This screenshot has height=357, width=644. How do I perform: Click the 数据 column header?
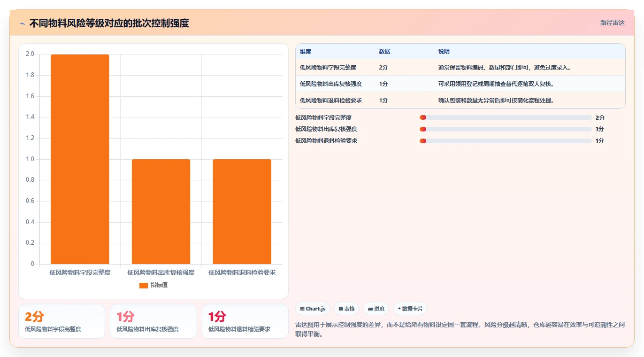click(x=384, y=52)
